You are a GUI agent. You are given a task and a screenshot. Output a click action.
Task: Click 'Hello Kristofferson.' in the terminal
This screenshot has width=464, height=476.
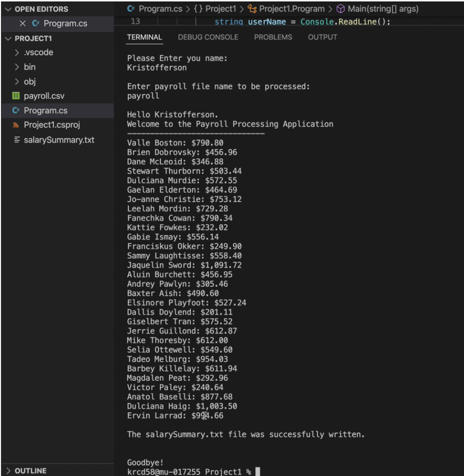[172, 115]
